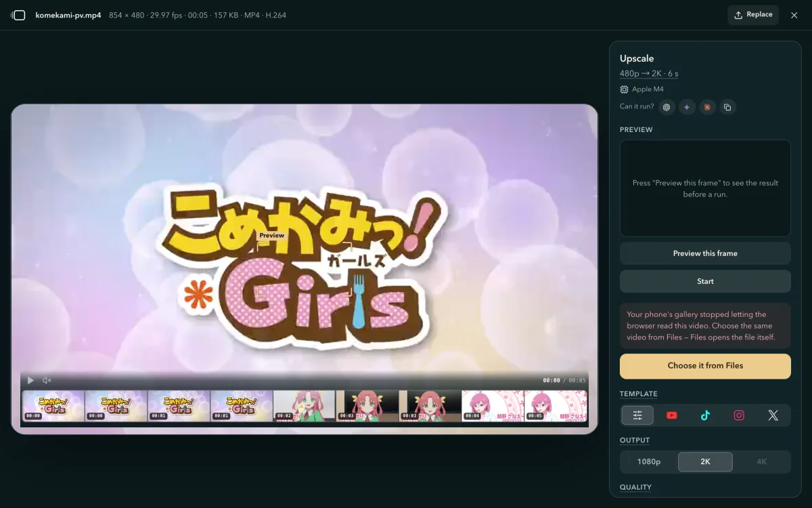
Task: Play the video preview
Action: tap(30, 381)
